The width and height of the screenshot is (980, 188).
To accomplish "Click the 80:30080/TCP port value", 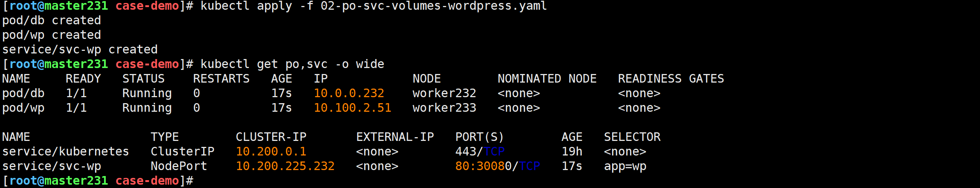I will tap(498, 166).
